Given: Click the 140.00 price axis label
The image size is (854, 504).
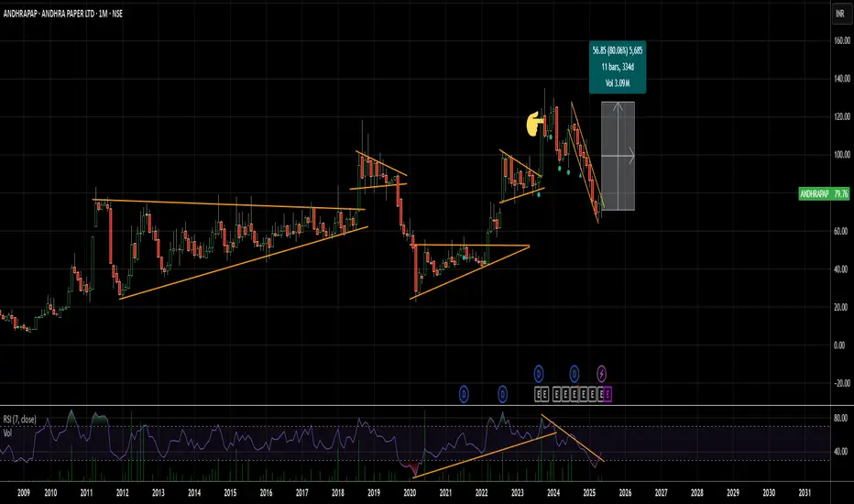Looking at the screenshot, I should click(841, 79).
